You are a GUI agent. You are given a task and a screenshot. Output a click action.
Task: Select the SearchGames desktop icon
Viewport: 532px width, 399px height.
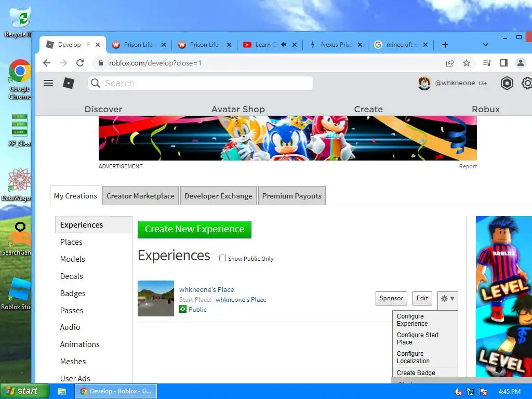[x=17, y=239]
